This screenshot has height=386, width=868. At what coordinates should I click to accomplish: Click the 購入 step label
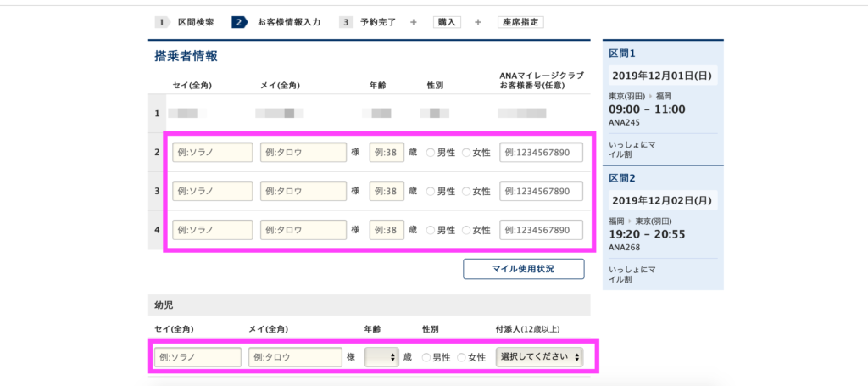[x=447, y=23]
